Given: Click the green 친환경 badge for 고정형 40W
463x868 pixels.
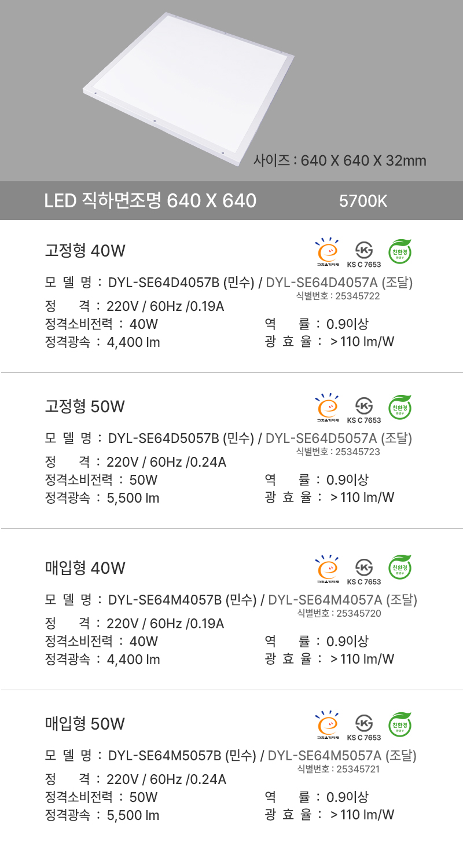Looking at the screenshot, I should (x=399, y=252).
